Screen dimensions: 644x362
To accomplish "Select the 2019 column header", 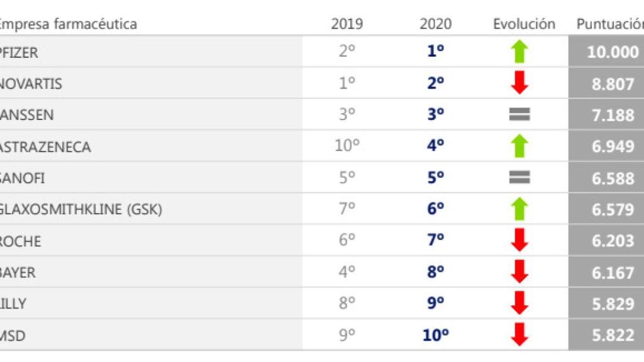I will [x=347, y=24].
